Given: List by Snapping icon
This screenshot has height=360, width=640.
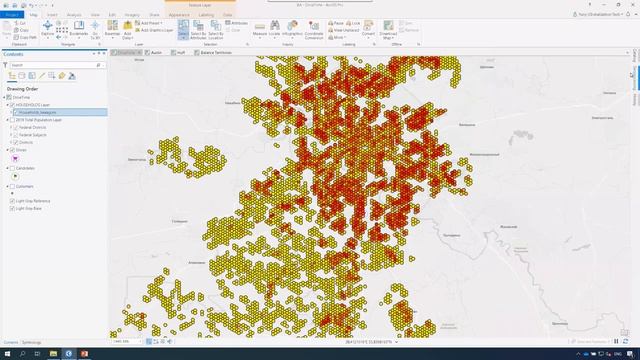Looking at the screenshot, I should click(x=52, y=76).
